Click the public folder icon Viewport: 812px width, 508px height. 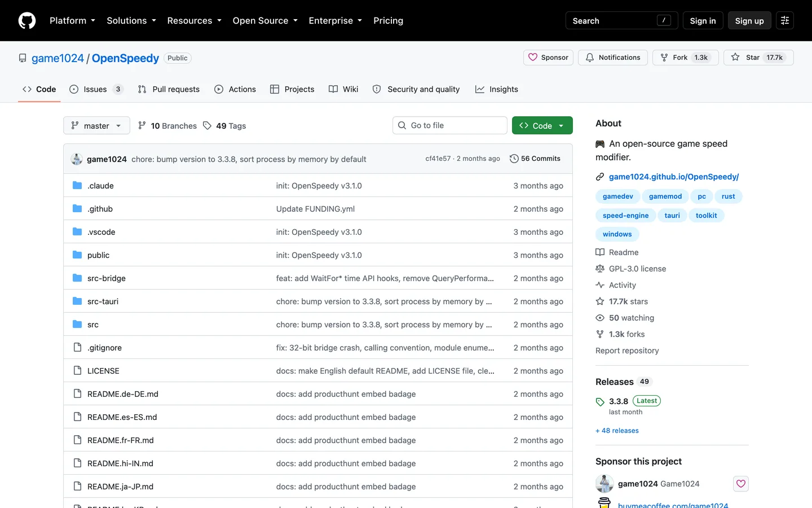[77, 255]
